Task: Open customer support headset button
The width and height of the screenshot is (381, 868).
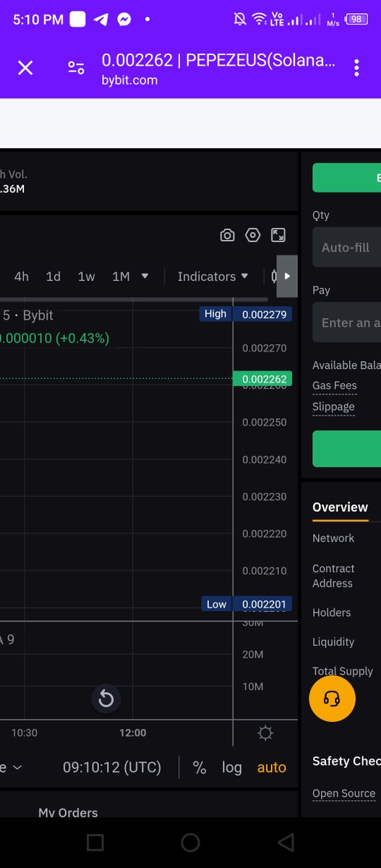Action: 332,699
